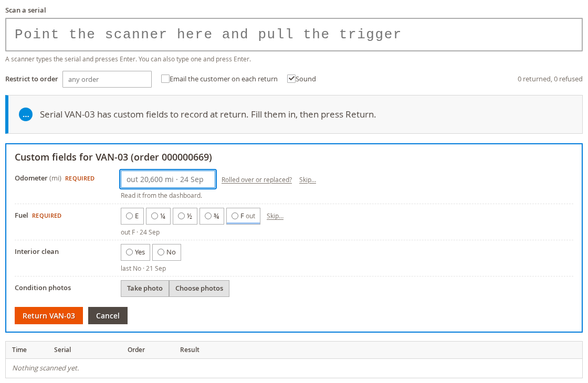
Task: Skip the Odometer field
Action: (308, 180)
